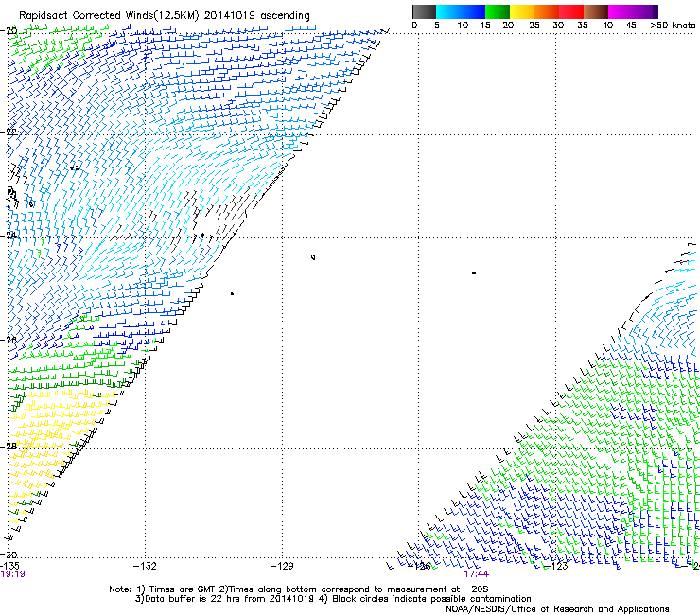This screenshot has width=700, height=615.
Task: Click the brown 35-40 knots legend color
Action: [x=596, y=11]
